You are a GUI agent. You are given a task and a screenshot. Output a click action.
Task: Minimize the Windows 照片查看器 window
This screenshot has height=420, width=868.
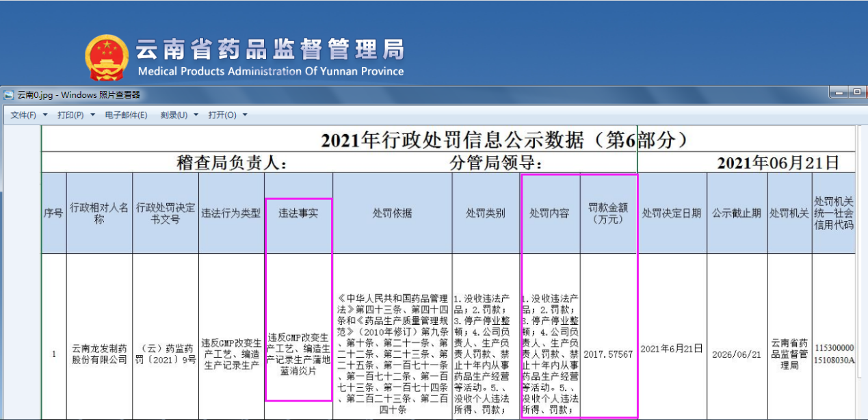(x=839, y=92)
